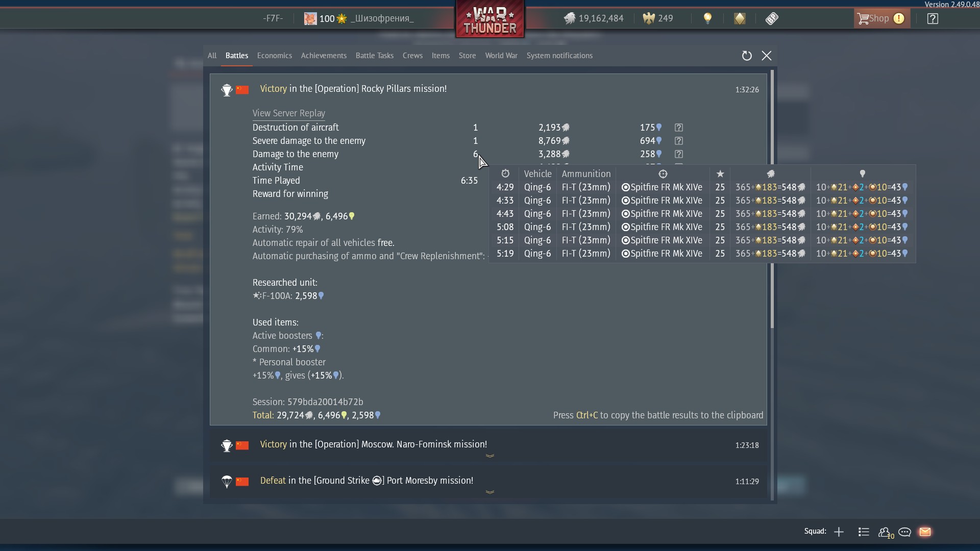
Task: Open the Battle Tasks tab
Action: [x=375, y=56]
